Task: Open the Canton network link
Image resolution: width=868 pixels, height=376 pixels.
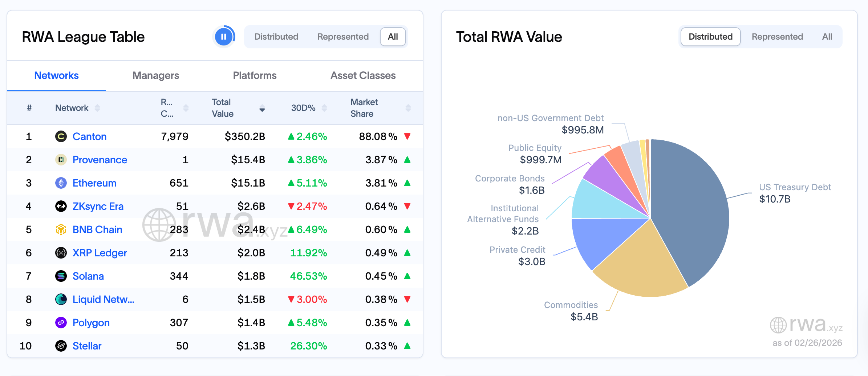Action: point(90,136)
